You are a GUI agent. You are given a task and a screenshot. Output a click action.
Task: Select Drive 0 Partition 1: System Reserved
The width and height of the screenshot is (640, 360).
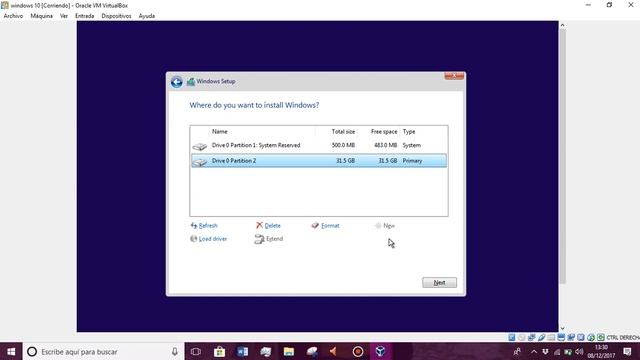(x=319, y=145)
